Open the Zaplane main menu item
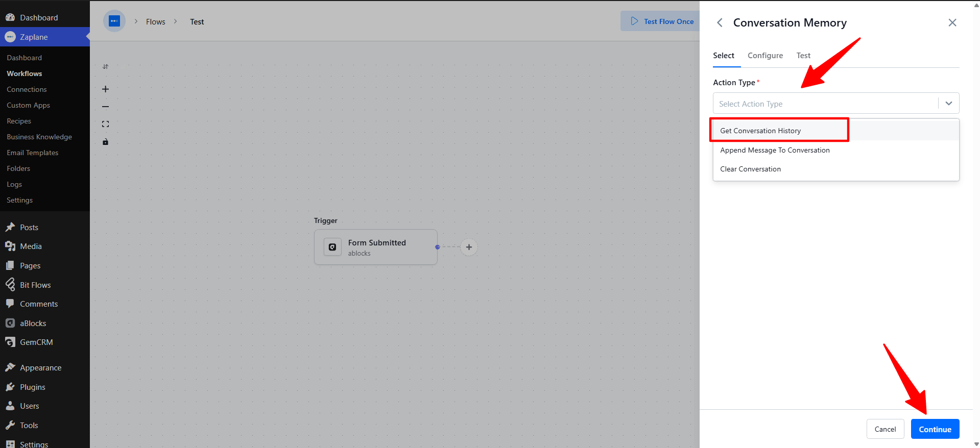Screen dimensions: 980x448 (x=45, y=37)
